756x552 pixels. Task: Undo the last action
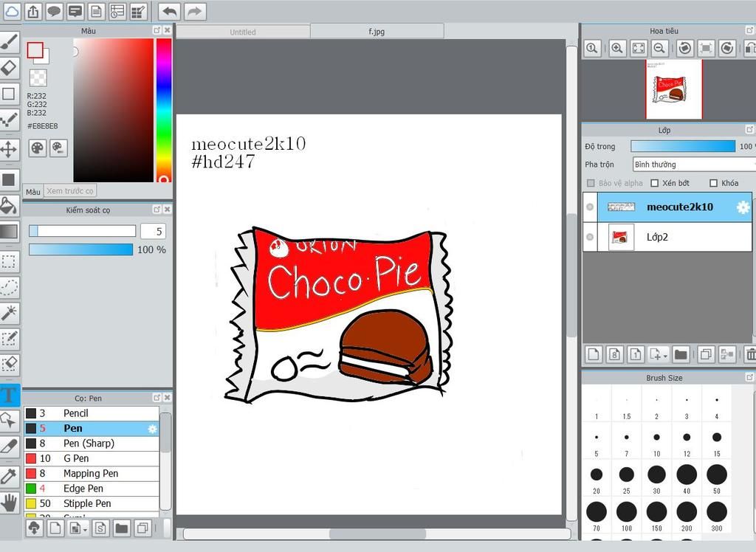point(169,11)
